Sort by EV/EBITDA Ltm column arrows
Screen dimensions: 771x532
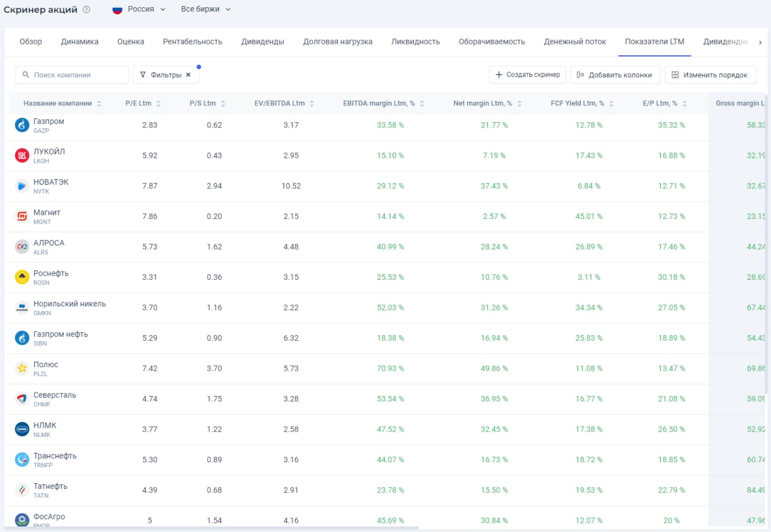click(312, 104)
